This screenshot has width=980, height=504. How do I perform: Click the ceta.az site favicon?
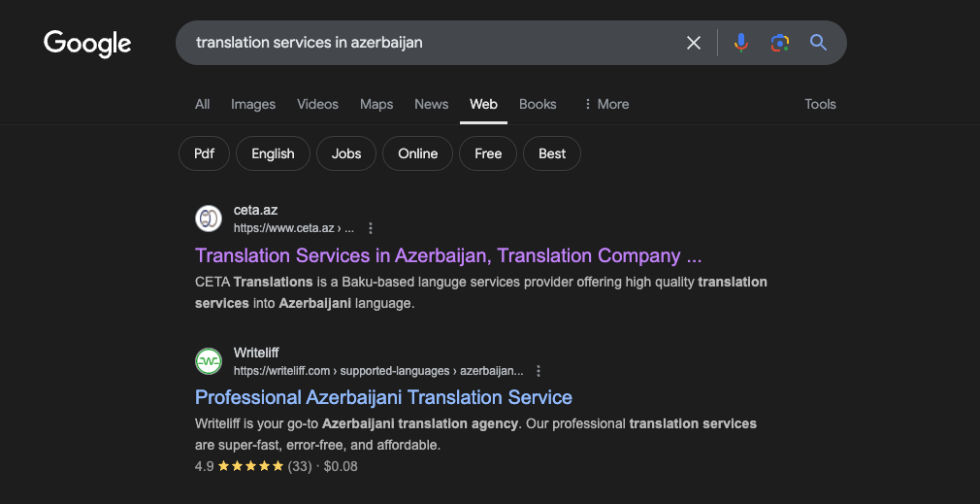tap(209, 218)
